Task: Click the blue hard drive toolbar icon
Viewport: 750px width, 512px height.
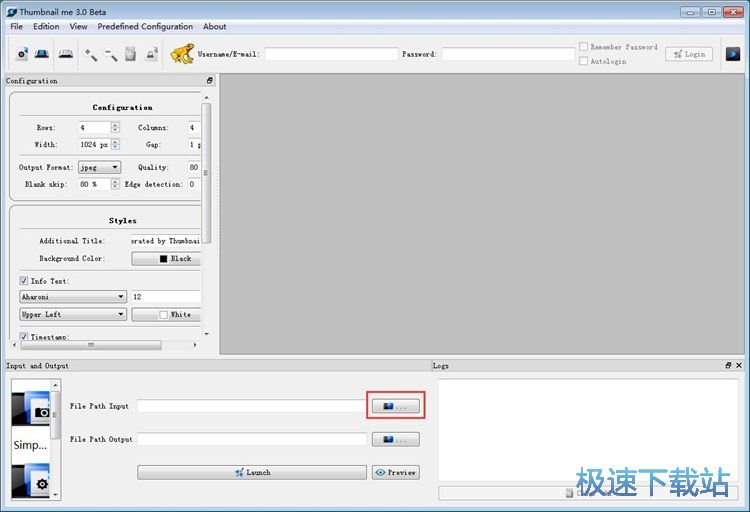Action: coord(42,54)
